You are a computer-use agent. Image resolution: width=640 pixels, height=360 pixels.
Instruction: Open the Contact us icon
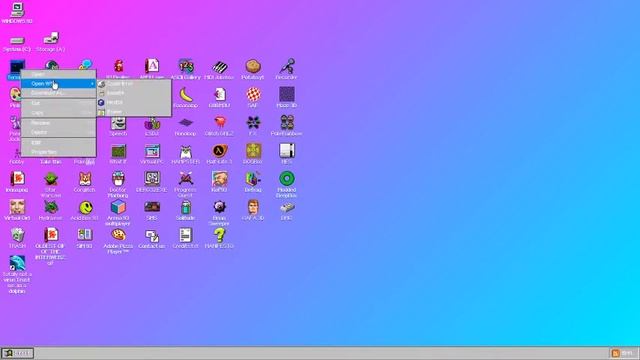pyautogui.click(x=152, y=238)
